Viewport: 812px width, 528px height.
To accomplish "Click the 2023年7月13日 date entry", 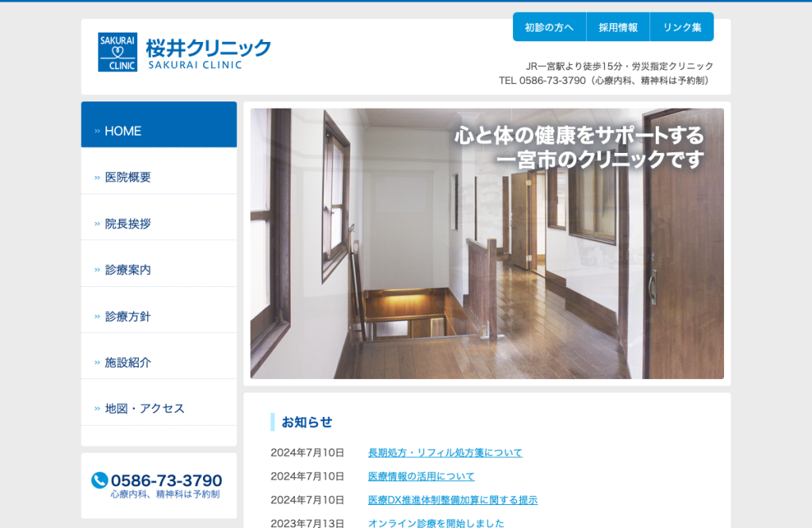I will [307, 522].
